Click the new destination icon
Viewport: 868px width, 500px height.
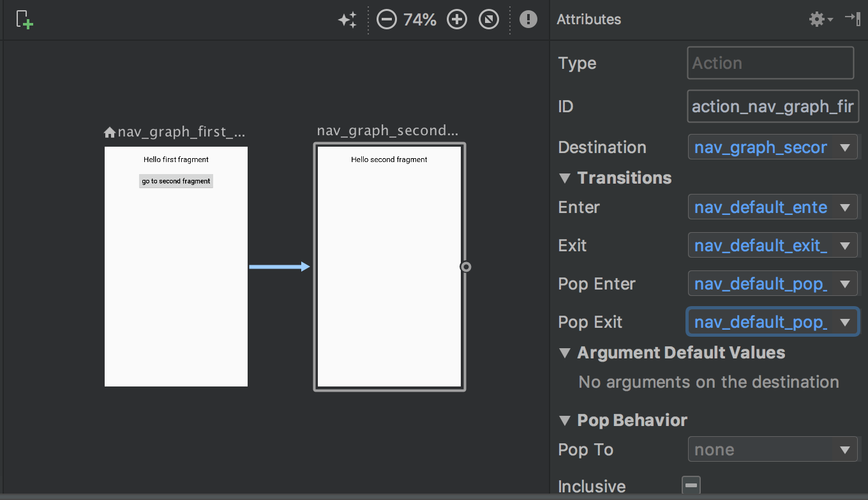point(24,20)
